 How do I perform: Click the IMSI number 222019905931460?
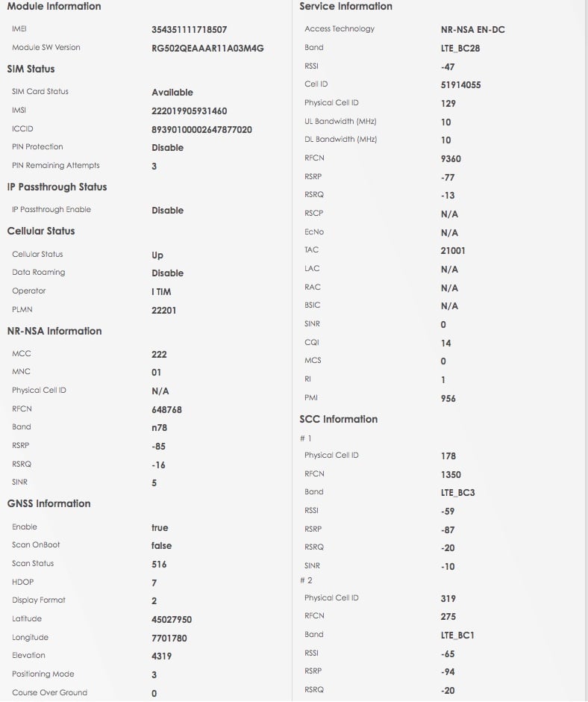(189, 111)
